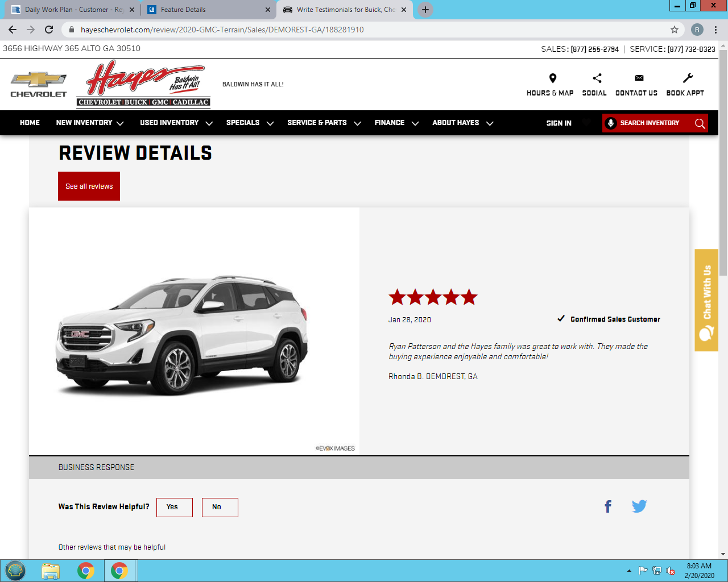This screenshot has height=582, width=728.
Task: Click the Contact Us envelope icon
Action: (639, 78)
